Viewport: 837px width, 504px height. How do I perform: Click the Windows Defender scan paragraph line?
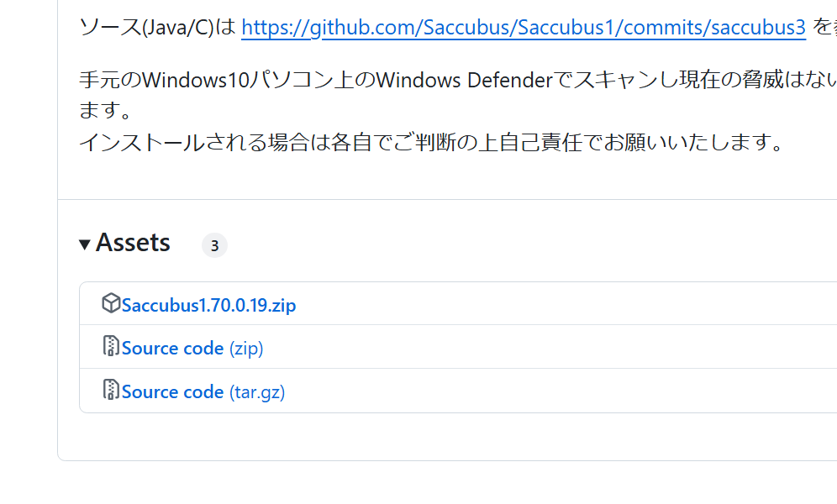point(454,81)
